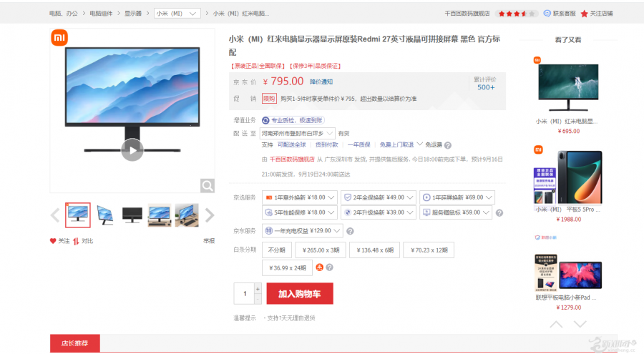Click 专业质检, 极速到账 service badge
Image resolution: width=644 pixels, height=354 pixels.
293,120
